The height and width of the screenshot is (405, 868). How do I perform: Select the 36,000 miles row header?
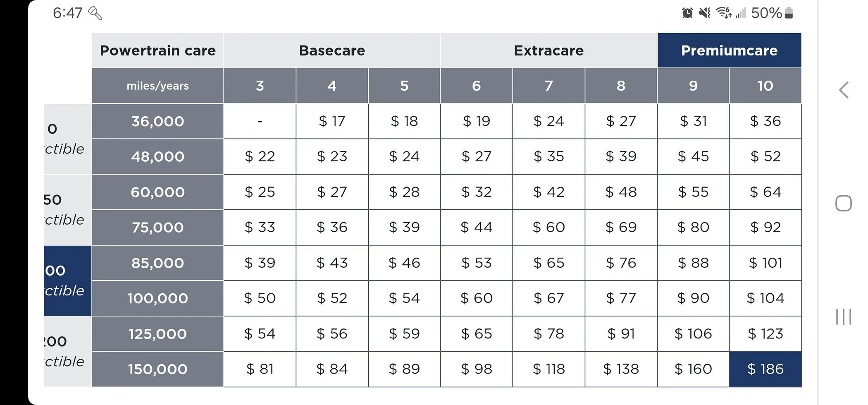[157, 121]
